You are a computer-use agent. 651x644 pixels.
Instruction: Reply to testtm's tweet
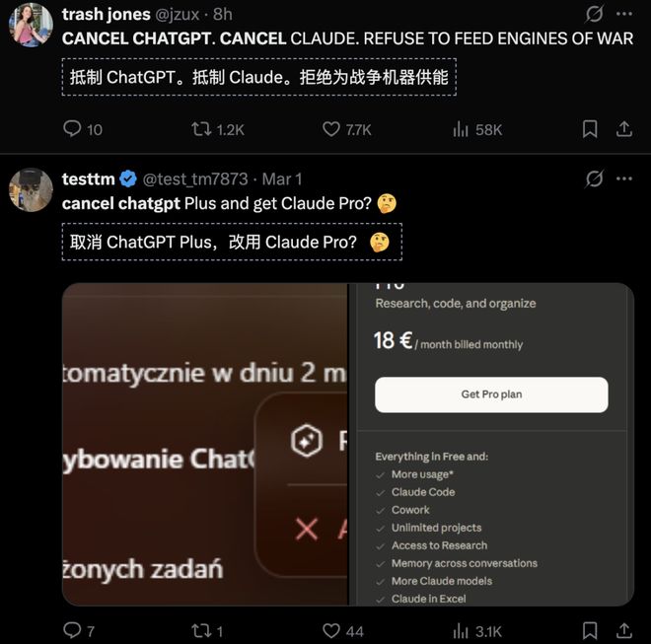[72, 630]
